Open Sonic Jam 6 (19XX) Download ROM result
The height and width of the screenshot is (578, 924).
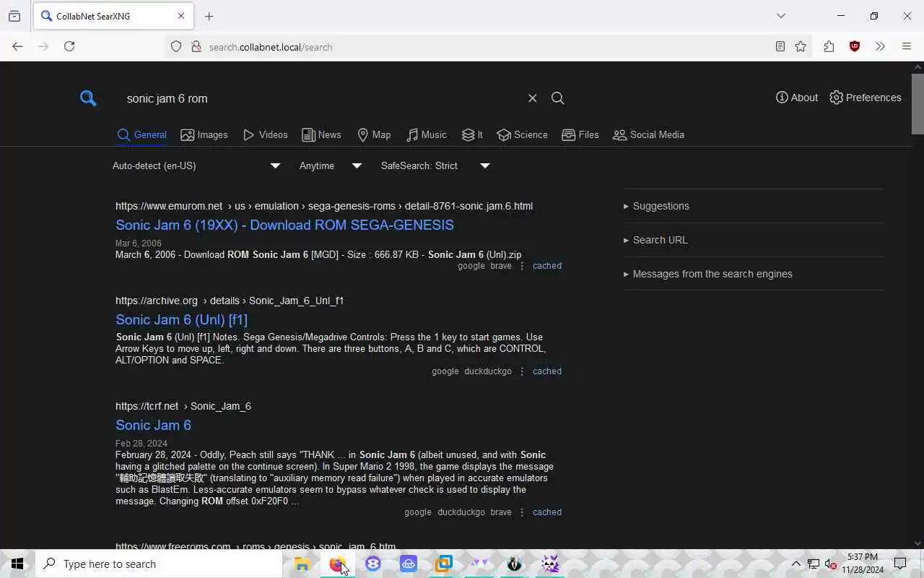tap(284, 225)
